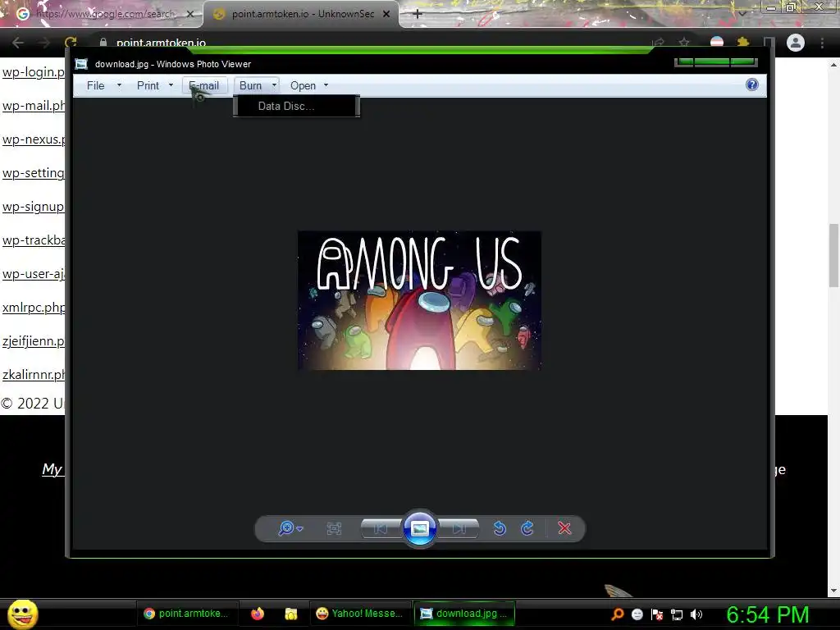
Task: Go to the previous photo
Action: click(381, 529)
